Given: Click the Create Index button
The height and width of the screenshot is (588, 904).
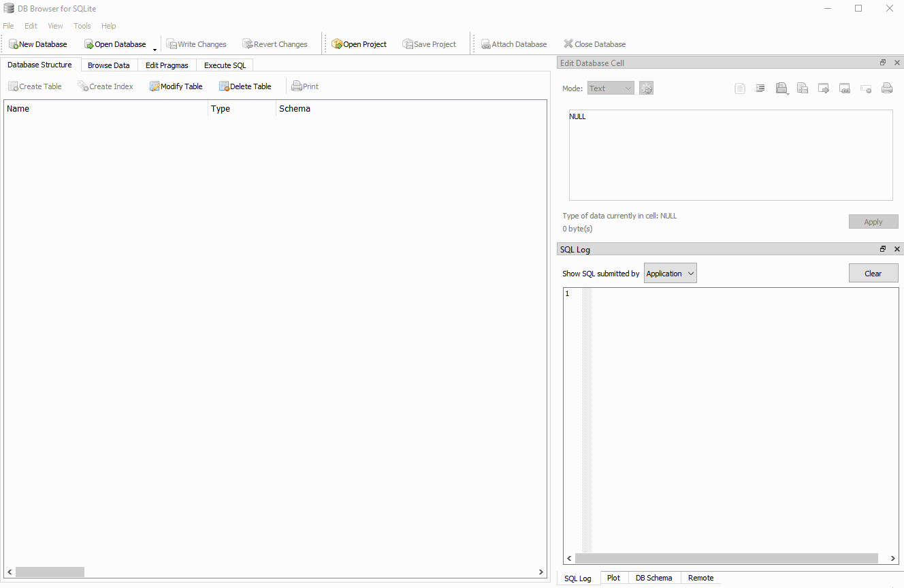Looking at the screenshot, I should click(x=106, y=86).
